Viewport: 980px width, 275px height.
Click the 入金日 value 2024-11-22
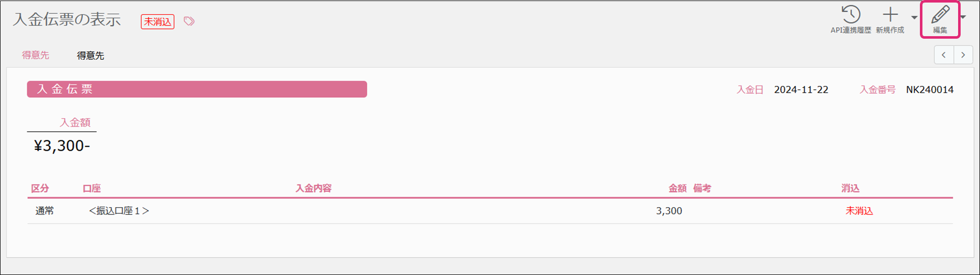pyautogui.click(x=801, y=90)
